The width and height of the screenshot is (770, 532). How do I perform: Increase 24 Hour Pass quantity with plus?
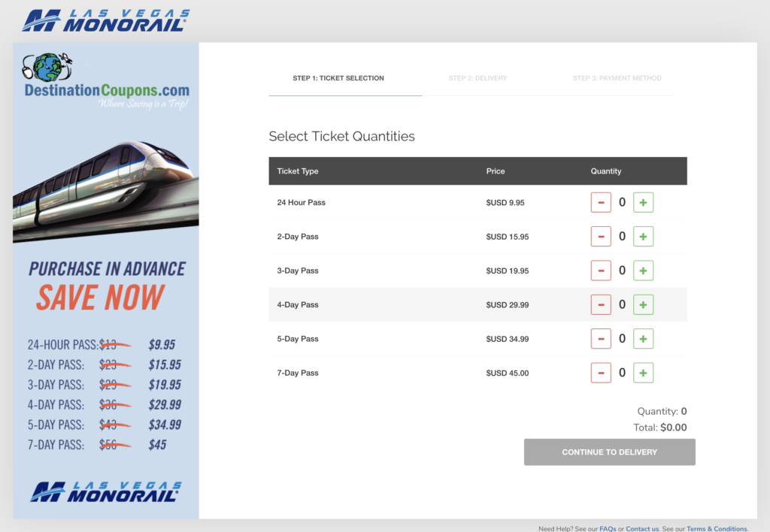coord(643,202)
